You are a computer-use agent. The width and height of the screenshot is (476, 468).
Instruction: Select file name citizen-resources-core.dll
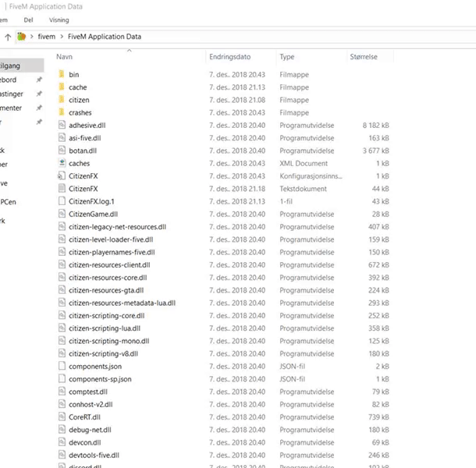108,278
